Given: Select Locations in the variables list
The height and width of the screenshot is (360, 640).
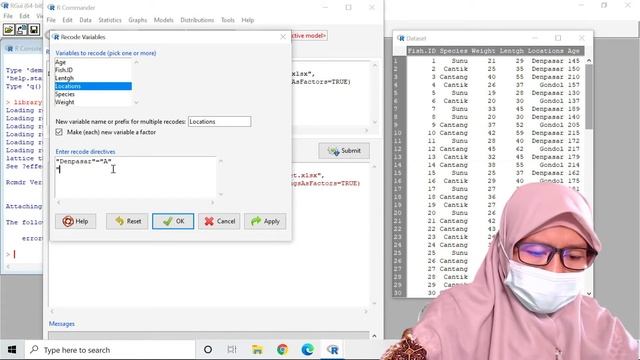Looking at the screenshot, I should tap(93, 86).
